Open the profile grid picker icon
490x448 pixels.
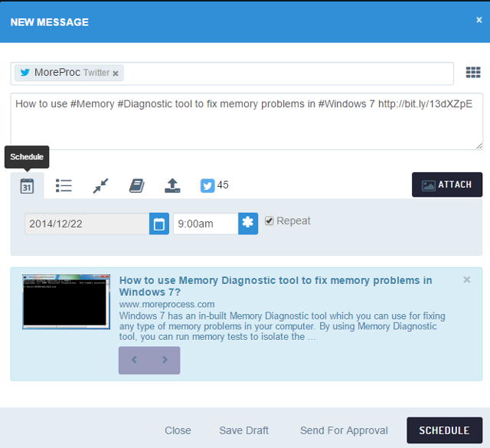(473, 72)
